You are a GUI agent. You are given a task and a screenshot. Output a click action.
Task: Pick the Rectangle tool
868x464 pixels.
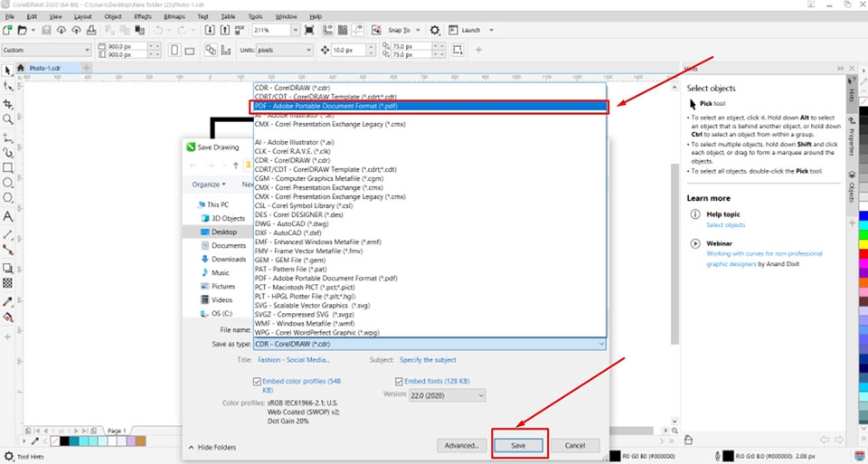8,167
